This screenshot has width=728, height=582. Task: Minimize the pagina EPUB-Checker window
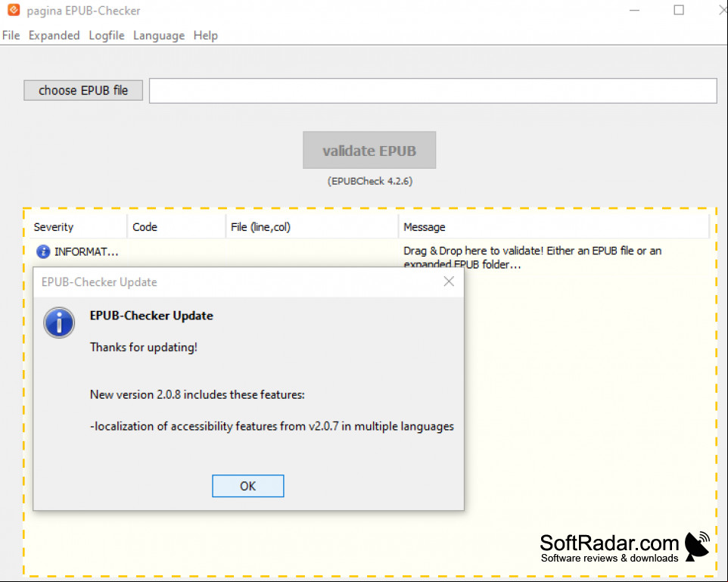(635, 11)
